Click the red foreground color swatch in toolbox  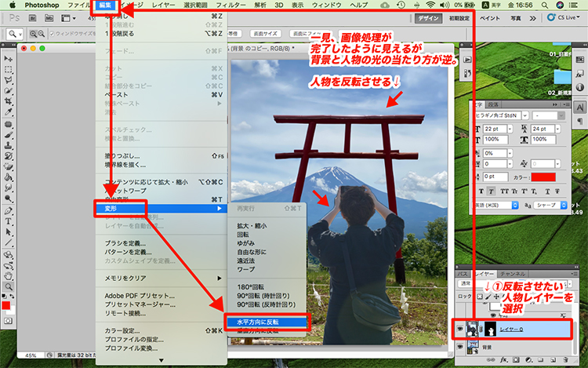tap(6, 306)
